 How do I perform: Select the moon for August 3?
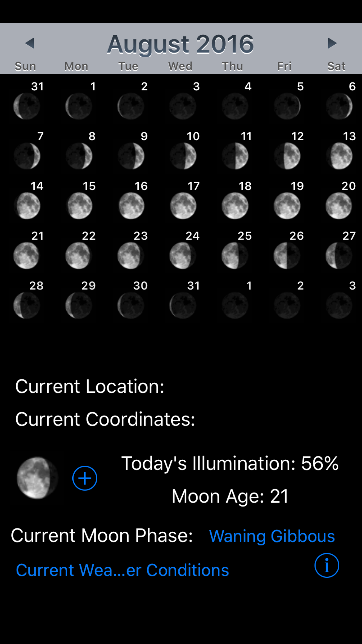point(183,106)
